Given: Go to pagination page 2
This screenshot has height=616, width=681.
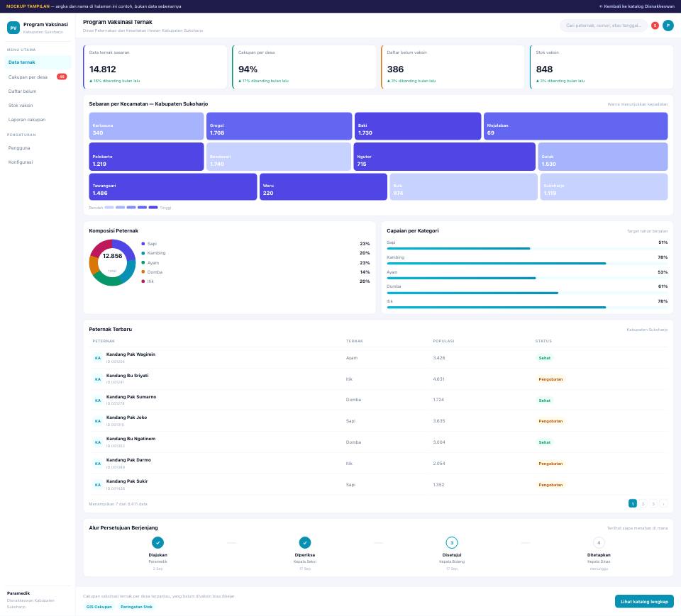Looking at the screenshot, I should coord(643,503).
